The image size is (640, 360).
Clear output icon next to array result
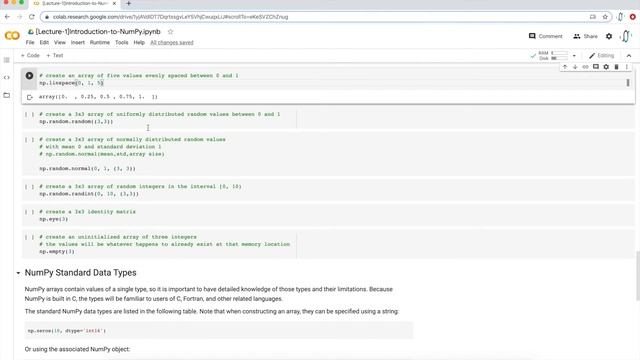click(29, 97)
